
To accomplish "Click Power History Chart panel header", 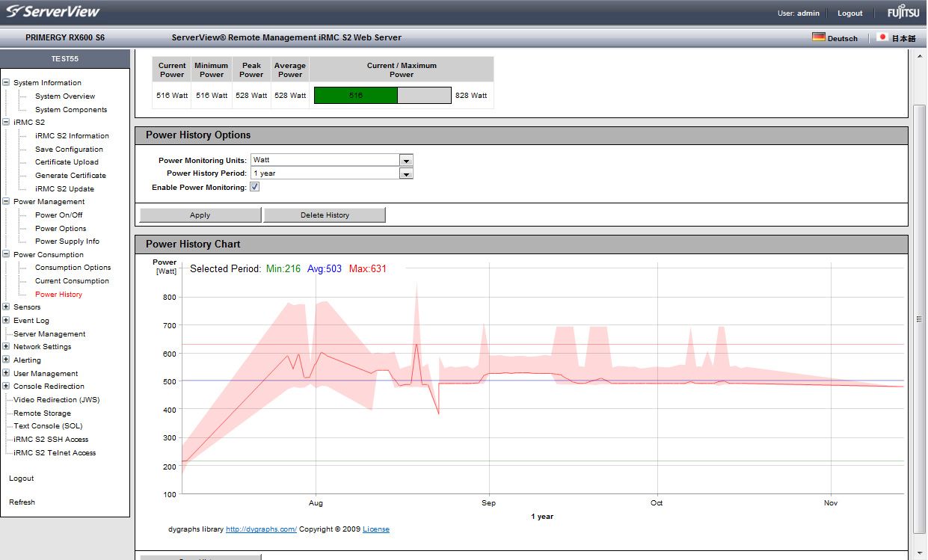I will (521, 244).
